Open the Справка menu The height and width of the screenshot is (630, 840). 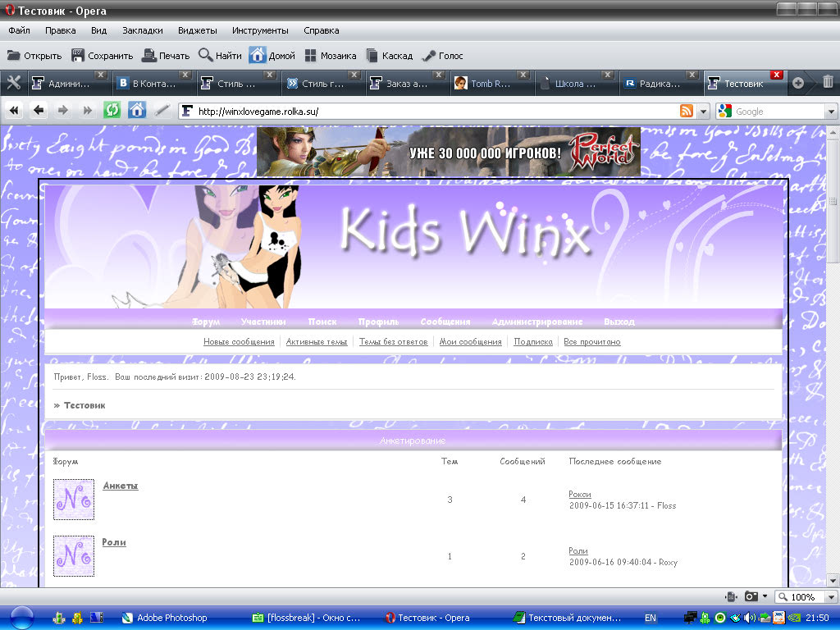(x=321, y=30)
